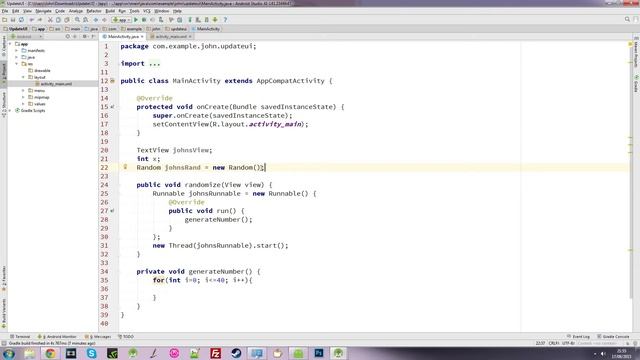Open the Refactor menu

tap(93, 11)
